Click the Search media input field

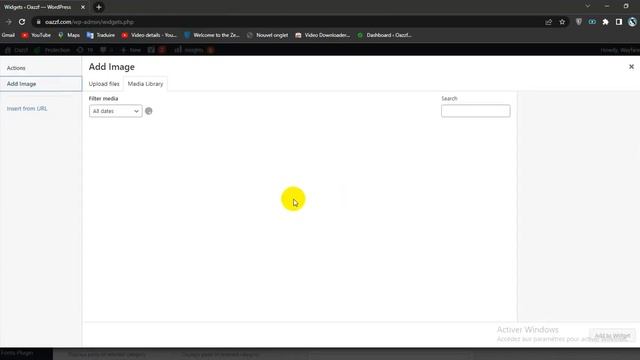[x=476, y=111]
